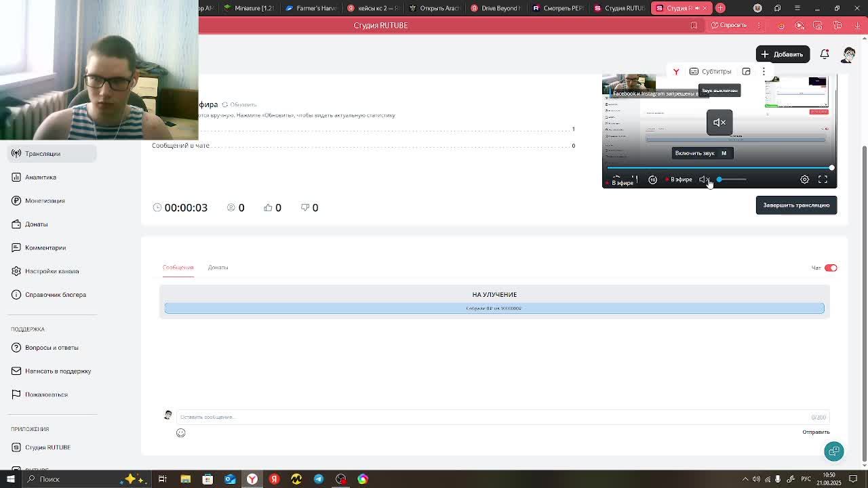Select Трансляции in the sidebar
Image resolution: width=868 pixels, height=488 pixels.
[52, 154]
